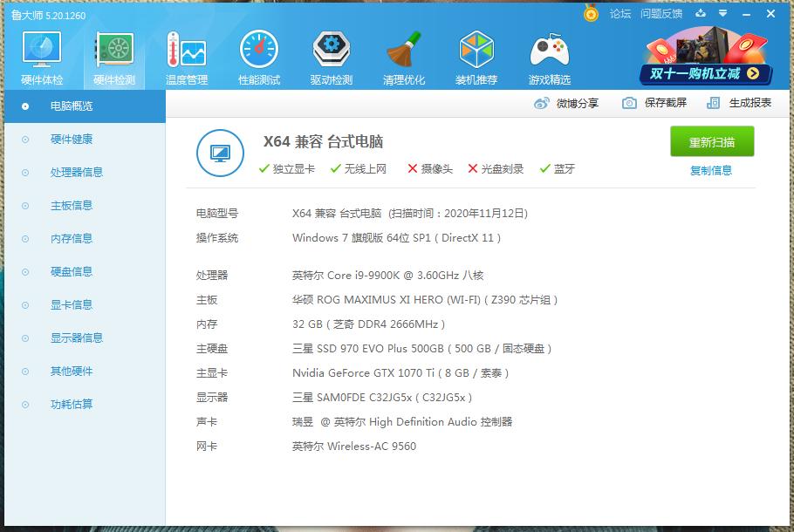794x532 pixels.
Task: Click the 32 GB DDR4 2666MHz memory value
Action: point(368,324)
